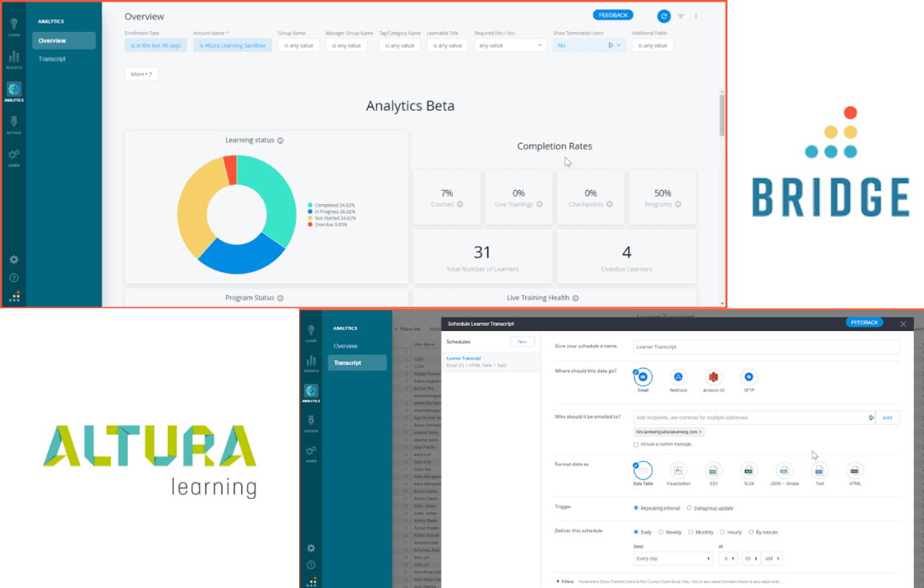Select the JSON – Simple format
This screenshot has height=588, width=924.
point(785,471)
